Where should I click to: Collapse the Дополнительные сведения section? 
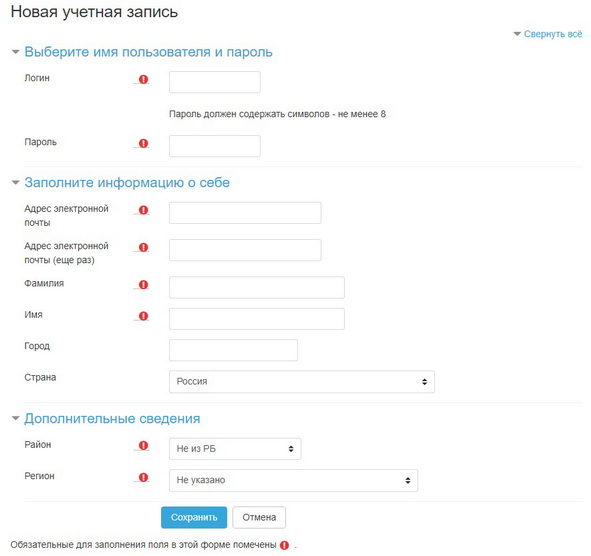112,418
